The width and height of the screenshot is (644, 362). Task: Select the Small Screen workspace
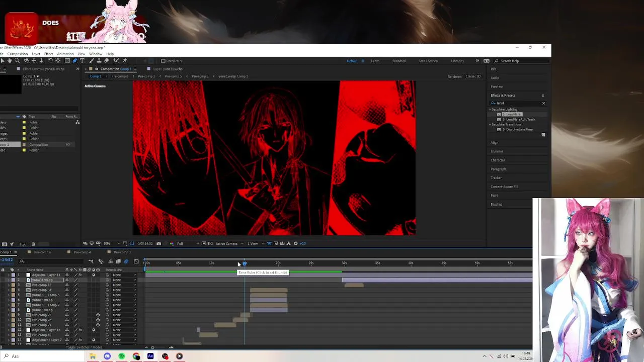(428, 61)
